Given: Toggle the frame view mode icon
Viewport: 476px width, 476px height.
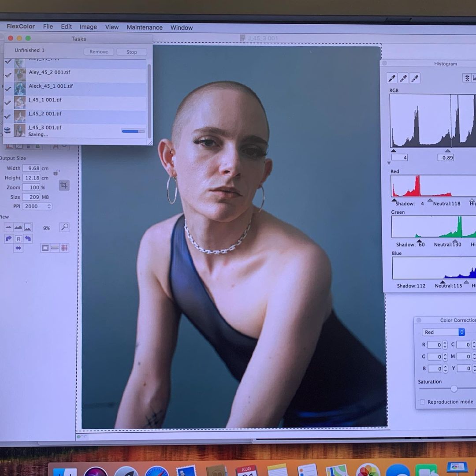Looking at the screenshot, I should (x=45, y=248).
